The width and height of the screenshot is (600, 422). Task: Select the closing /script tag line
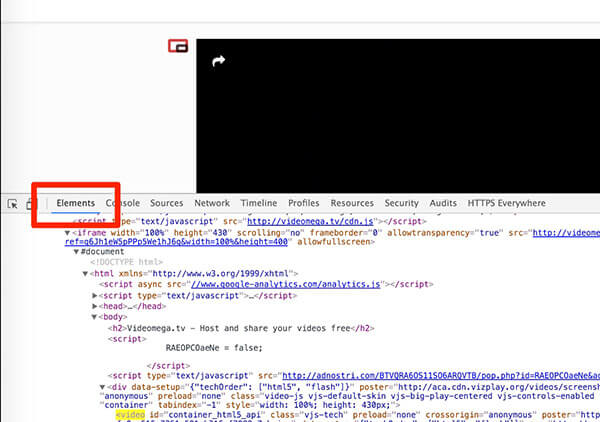click(x=168, y=366)
